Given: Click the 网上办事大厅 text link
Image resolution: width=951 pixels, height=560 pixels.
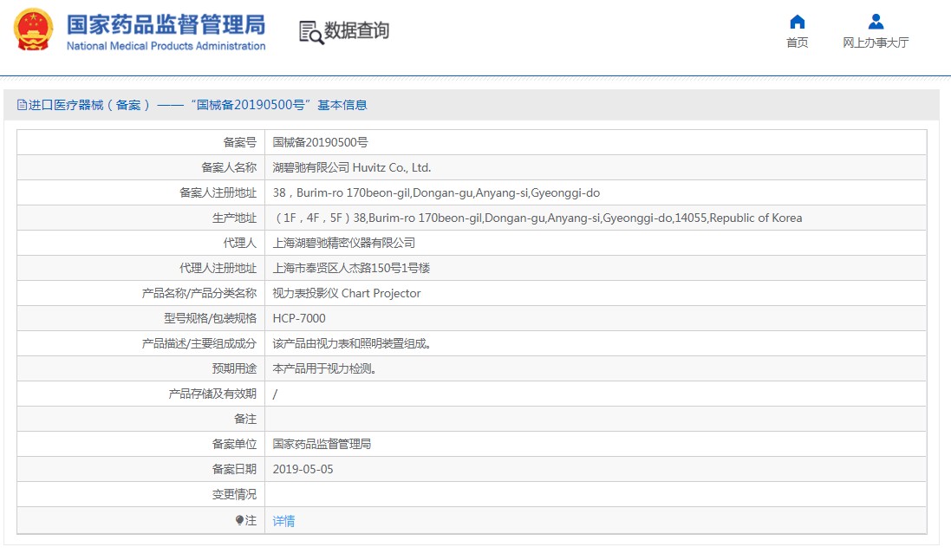Looking at the screenshot, I should pos(876,42).
